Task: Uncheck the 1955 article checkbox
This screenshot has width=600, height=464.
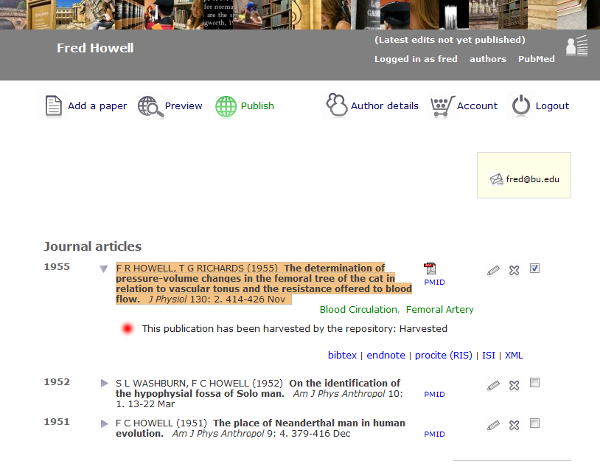Action: (x=535, y=268)
